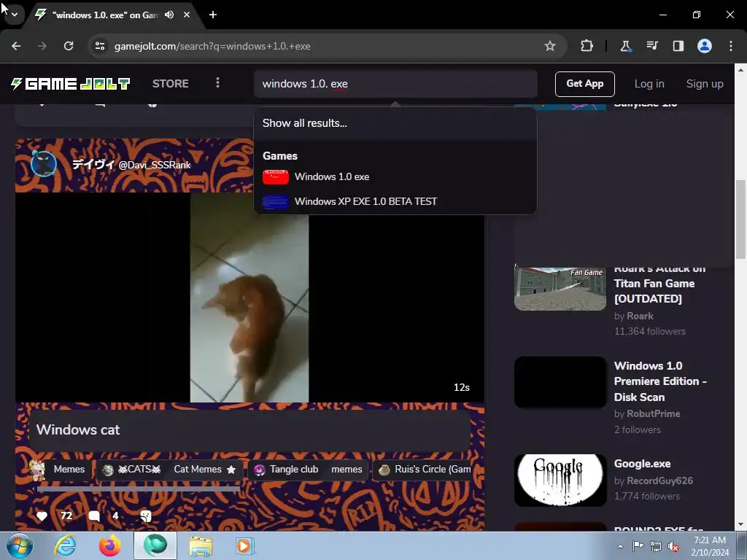
Task: Click the Windows 1.0 exe red game icon
Action: coord(275,176)
